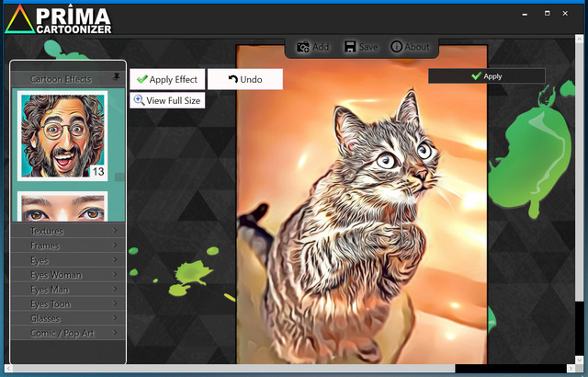The width and height of the screenshot is (588, 377).
Task: Select the eyes close-up effect thumbnail
Action: 62,207
